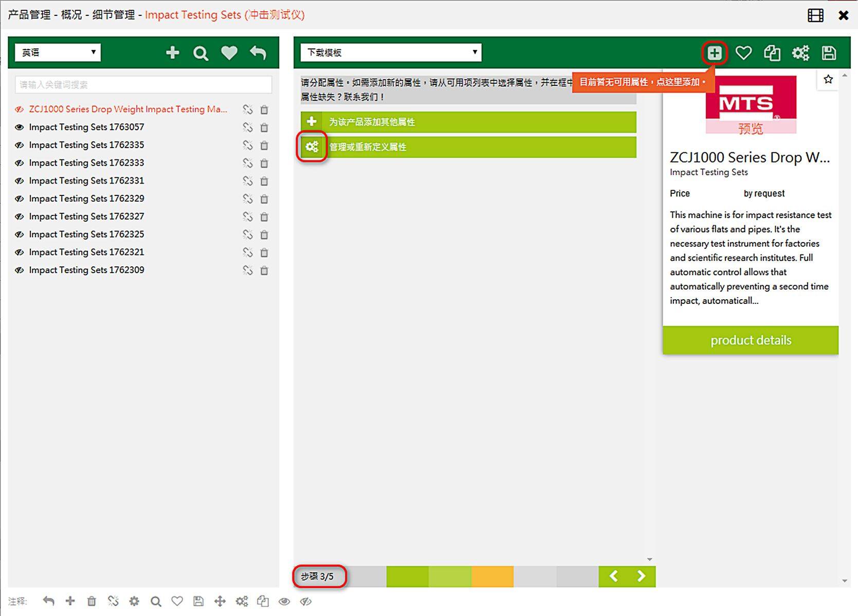
Task: Select ZCJ1000 Series Drop Weight product entry
Action: tap(127, 109)
